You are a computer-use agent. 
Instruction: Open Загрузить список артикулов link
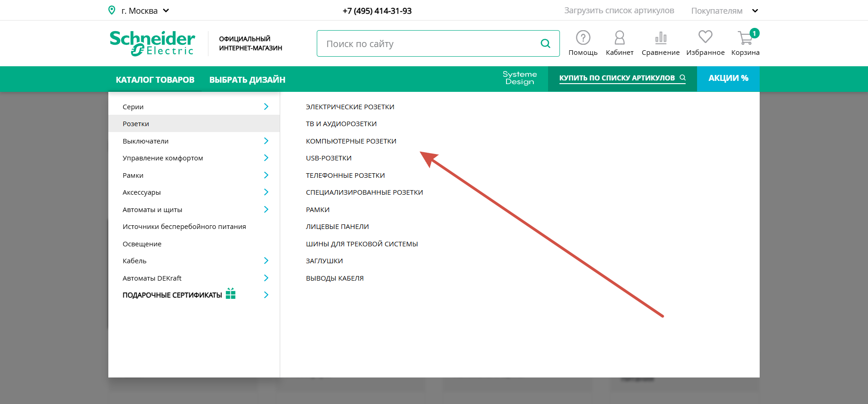point(619,11)
